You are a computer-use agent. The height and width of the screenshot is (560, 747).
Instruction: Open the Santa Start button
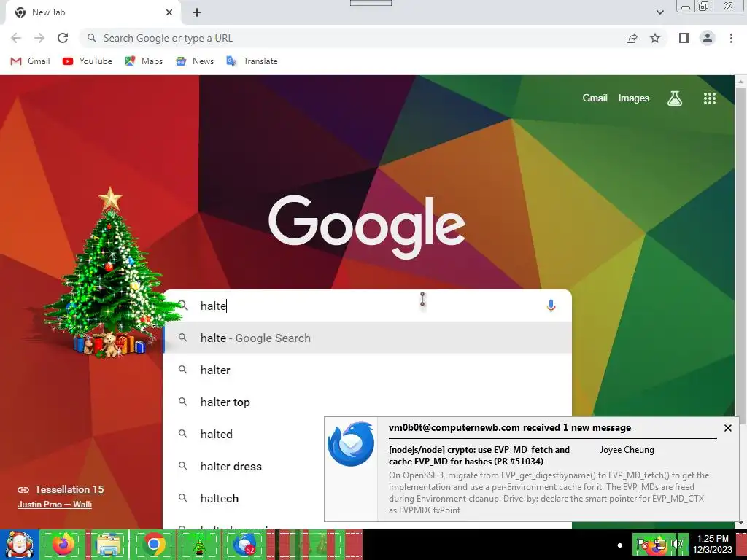click(x=19, y=545)
